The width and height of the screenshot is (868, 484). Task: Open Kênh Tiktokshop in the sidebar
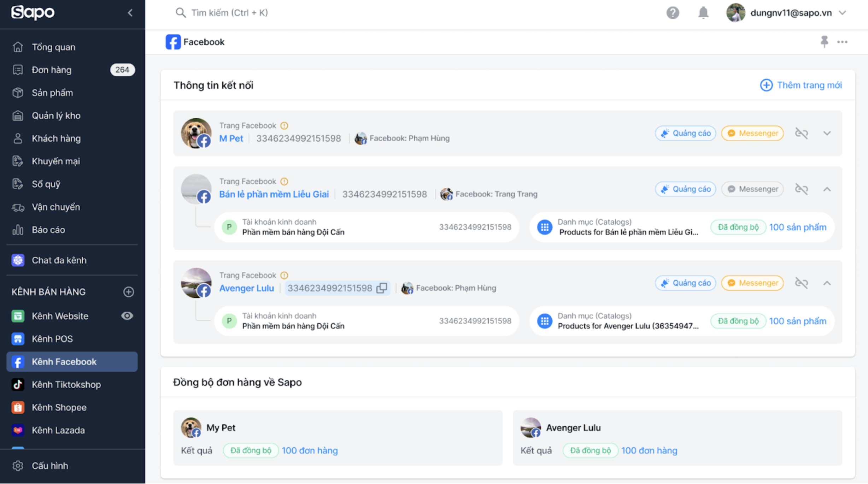pos(66,384)
